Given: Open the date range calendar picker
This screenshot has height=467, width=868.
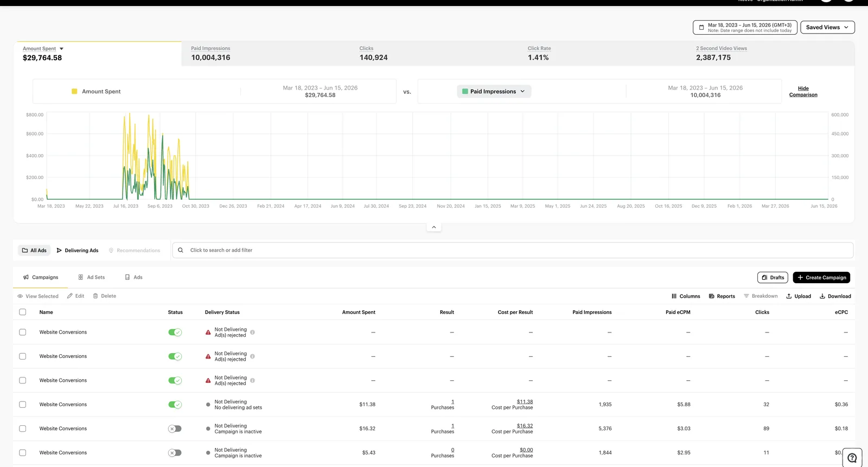Looking at the screenshot, I should tap(745, 27).
